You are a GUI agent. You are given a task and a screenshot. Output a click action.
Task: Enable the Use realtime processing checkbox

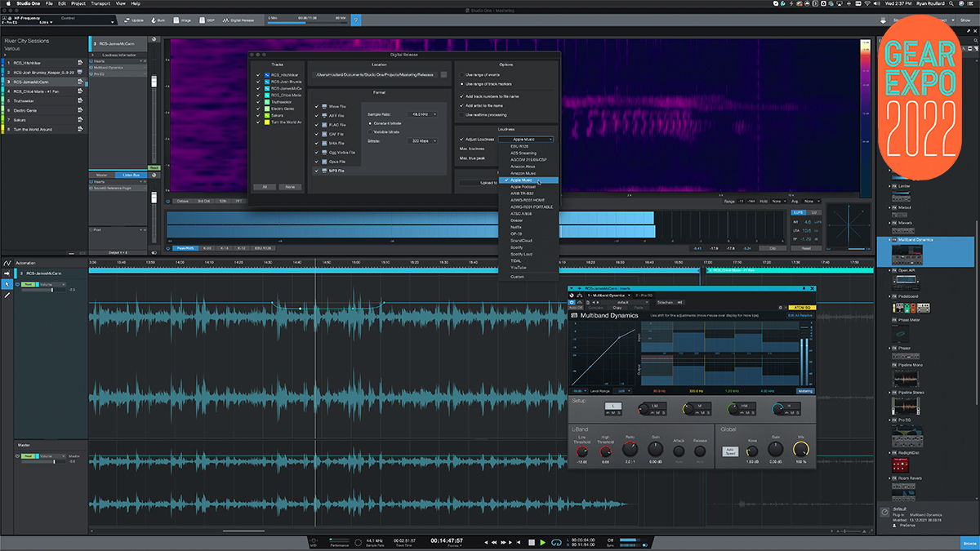461,115
